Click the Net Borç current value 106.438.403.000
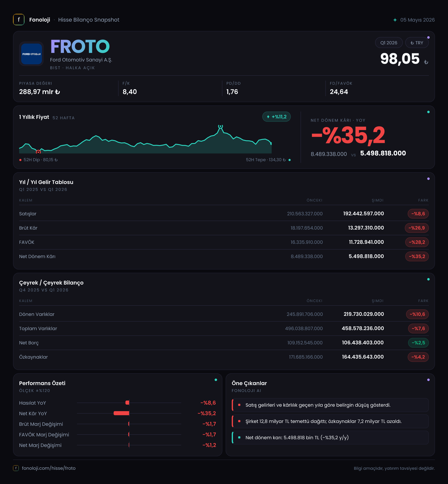Screen dimensions: 448x484 tap(363, 343)
